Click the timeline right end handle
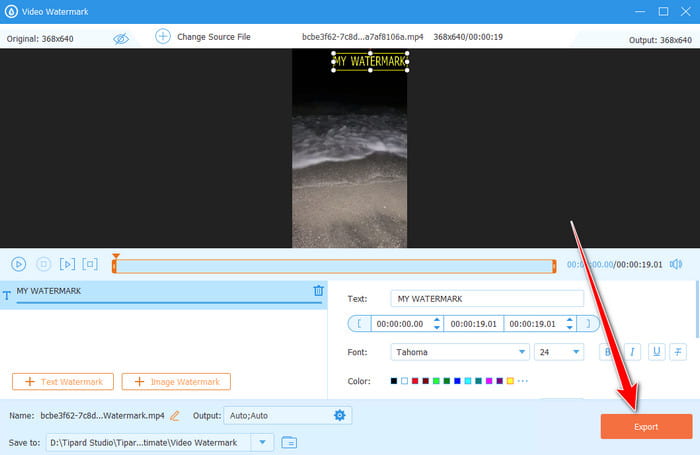Viewport: 700px width, 455px height. [x=554, y=267]
